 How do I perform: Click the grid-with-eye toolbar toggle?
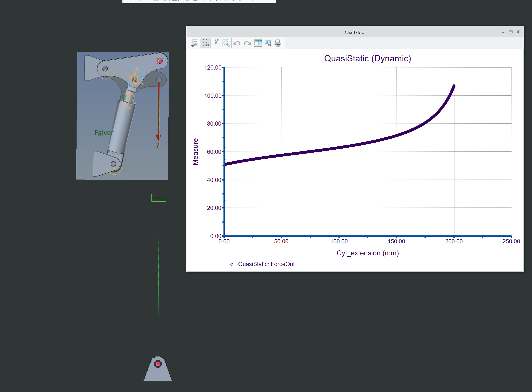[205, 43]
